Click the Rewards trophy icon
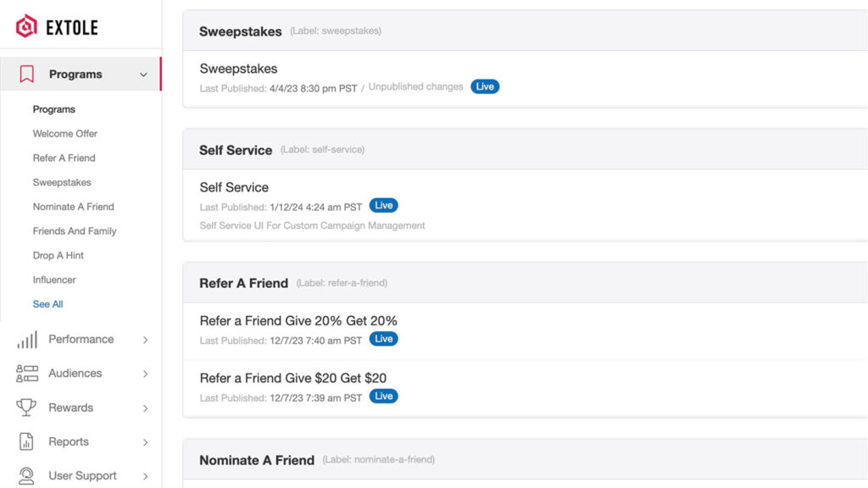Screen dimensions: 868x488 27,408
